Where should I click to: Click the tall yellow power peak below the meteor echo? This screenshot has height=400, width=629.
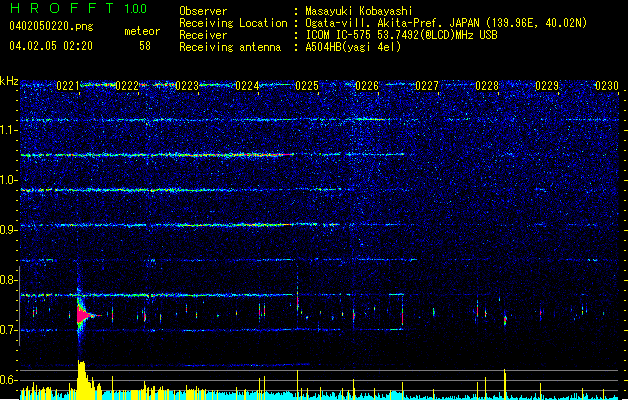(x=82, y=380)
